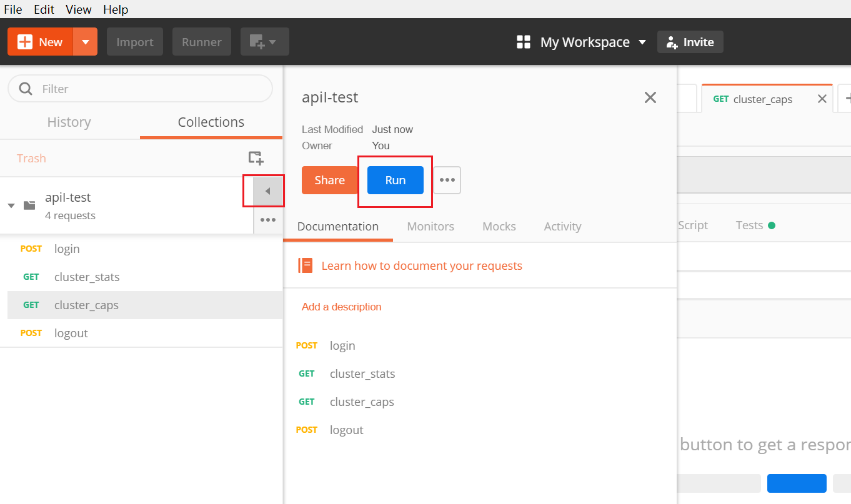Switch to the Collections tab
Screen dimensions: 851x504
[211, 122]
